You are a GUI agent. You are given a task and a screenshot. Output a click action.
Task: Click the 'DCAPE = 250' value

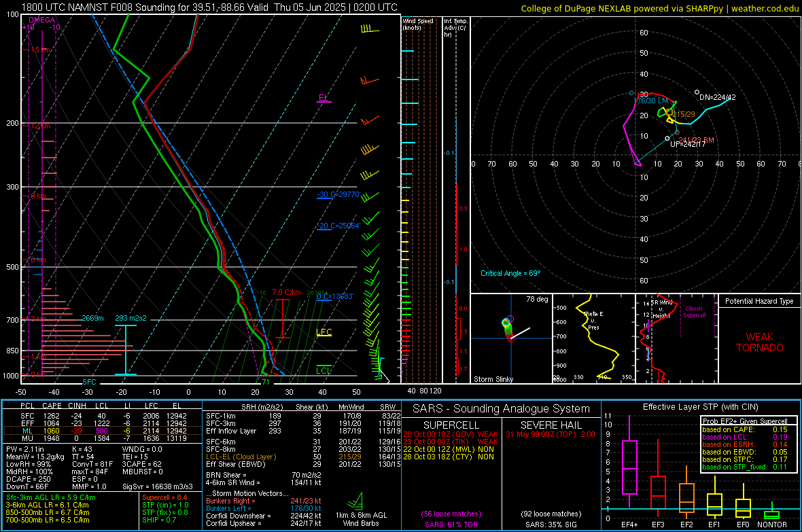tap(29, 479)
